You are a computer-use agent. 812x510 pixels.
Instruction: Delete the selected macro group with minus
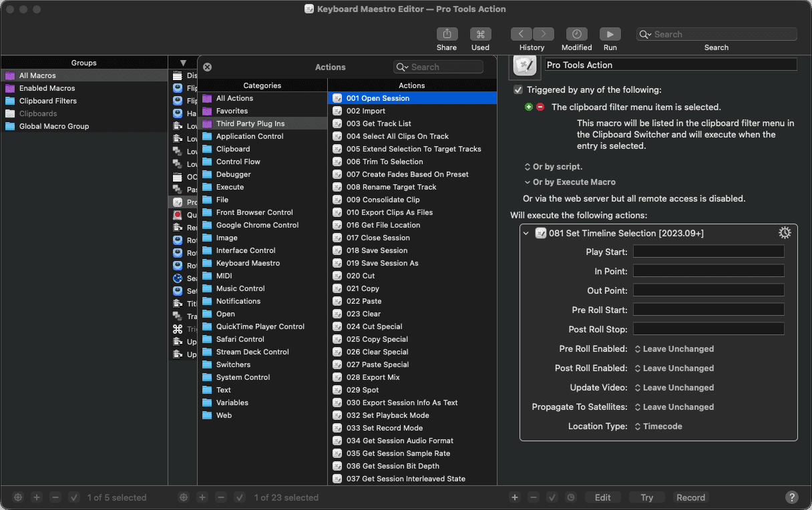[55, 497]
